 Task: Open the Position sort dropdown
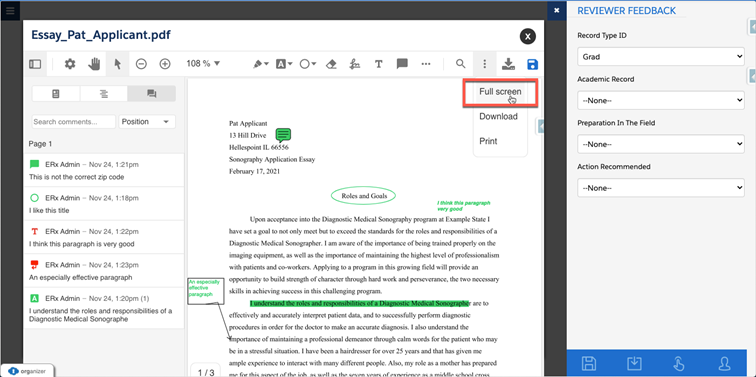coord(147,121)
